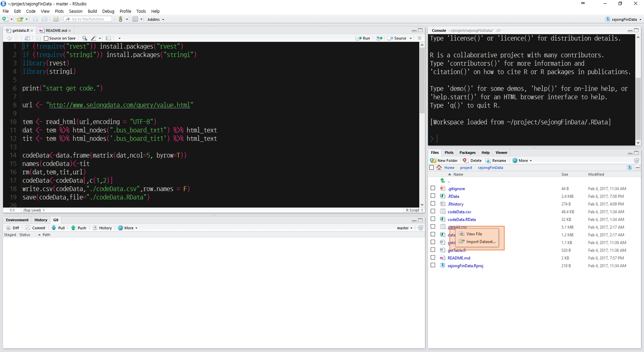Click the code tools magic wand icon

(94, 38)
